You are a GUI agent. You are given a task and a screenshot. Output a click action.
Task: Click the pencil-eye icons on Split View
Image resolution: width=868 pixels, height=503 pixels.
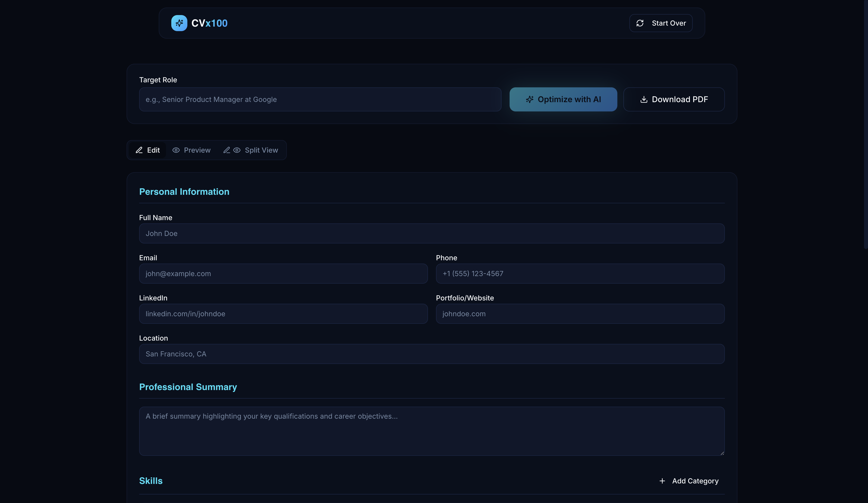(232, 150)
